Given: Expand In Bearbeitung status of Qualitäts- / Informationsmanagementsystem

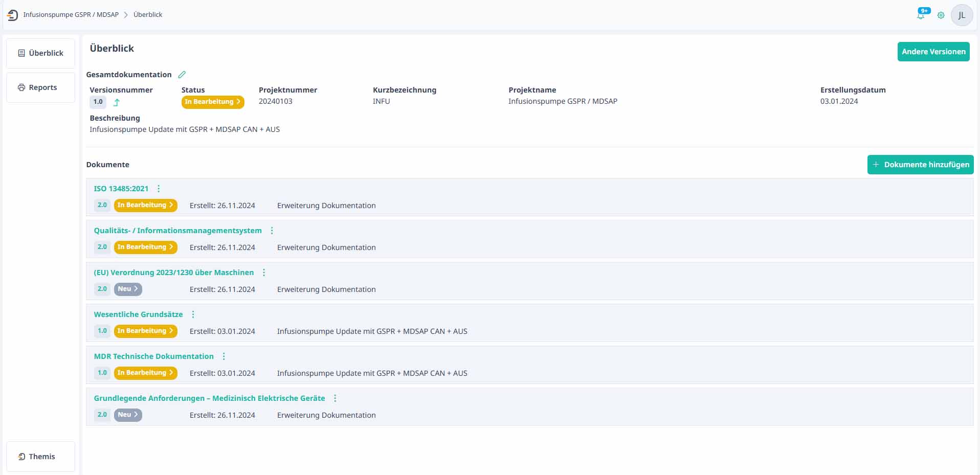Looking at the screenshot, I should click(146, 247).
